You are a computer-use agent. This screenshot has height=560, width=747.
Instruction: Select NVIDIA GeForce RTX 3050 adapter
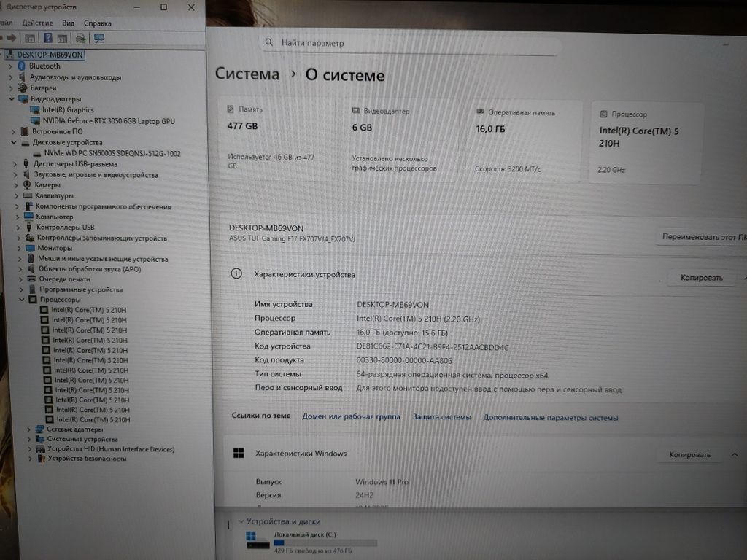tap(108, 121)
